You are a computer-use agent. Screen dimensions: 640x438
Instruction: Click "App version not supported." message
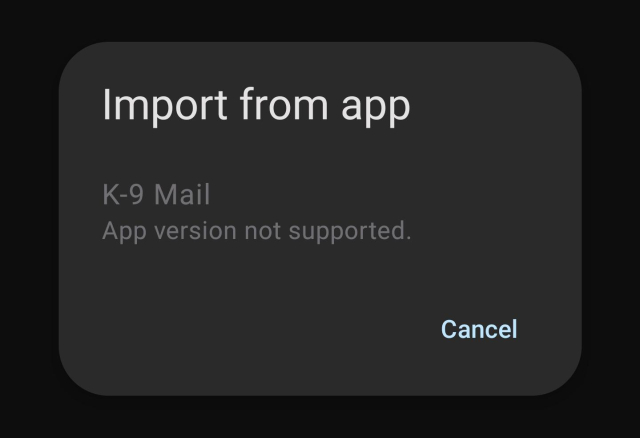256,231
